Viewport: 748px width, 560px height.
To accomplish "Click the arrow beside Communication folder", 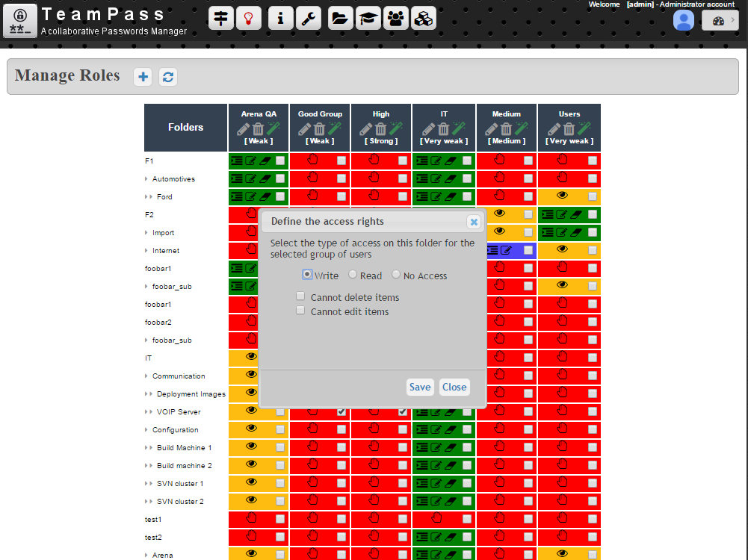I will [146, 376].
